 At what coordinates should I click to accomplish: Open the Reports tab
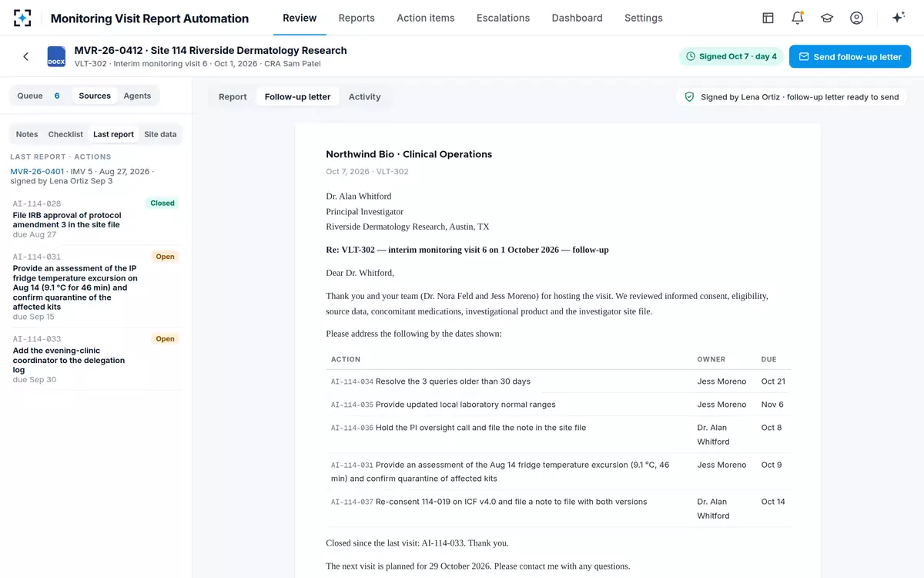357,18
